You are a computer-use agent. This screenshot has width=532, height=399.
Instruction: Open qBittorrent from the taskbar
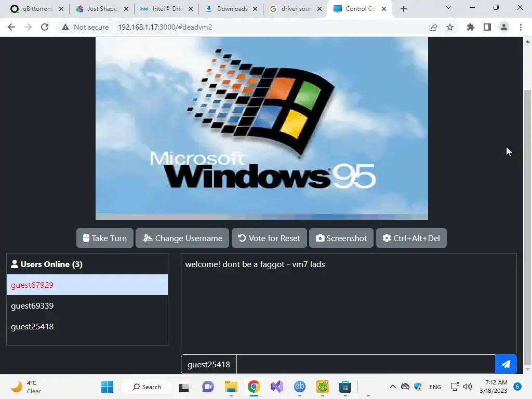pyautogui.click(x=300, y=387)
